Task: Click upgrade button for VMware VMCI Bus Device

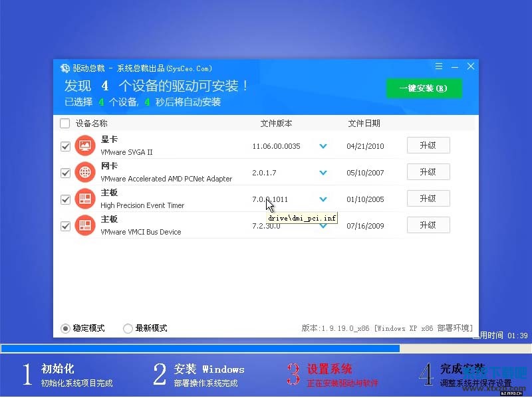Action: tap(428, 225)
